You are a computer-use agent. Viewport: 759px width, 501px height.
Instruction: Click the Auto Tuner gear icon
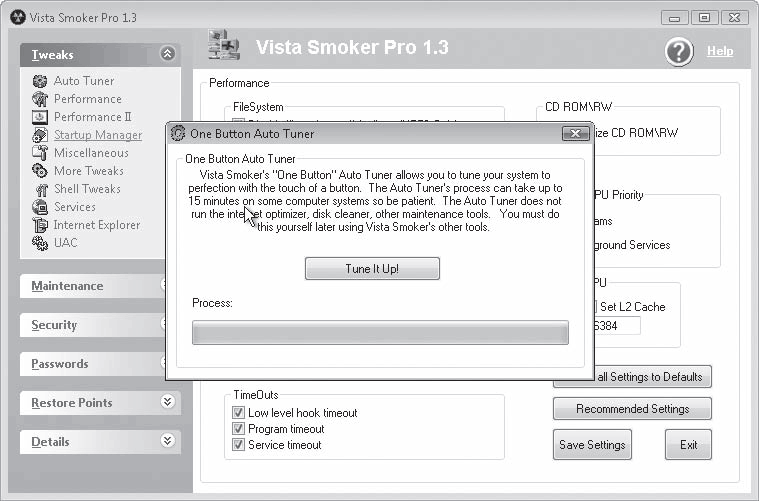40,81
